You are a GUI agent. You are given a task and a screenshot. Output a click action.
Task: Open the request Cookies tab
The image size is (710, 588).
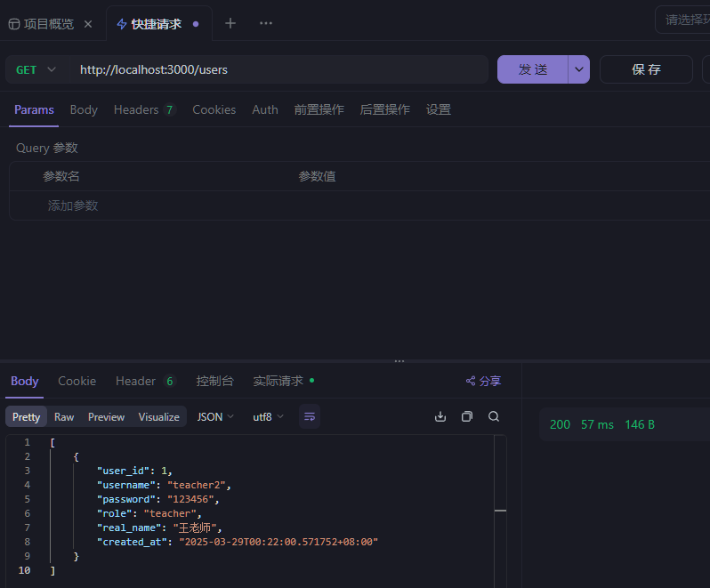click(x=214, y=110)
